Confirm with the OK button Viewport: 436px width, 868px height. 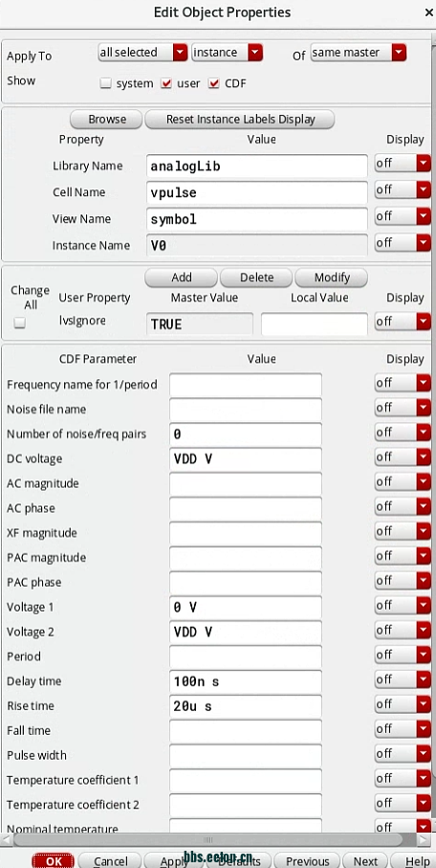[54, 860]
